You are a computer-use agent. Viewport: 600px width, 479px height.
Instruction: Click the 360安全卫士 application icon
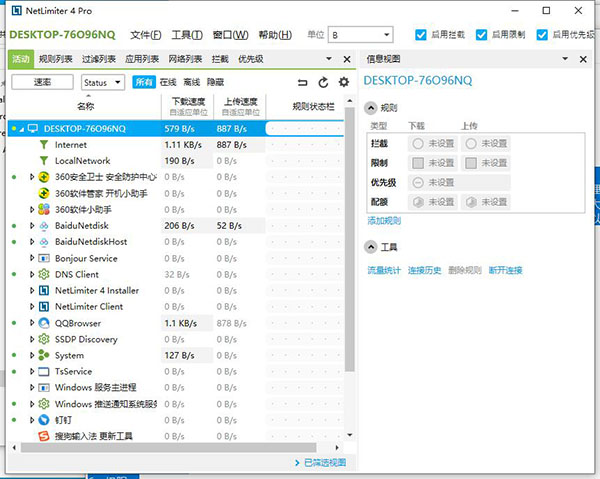[44, 177]
